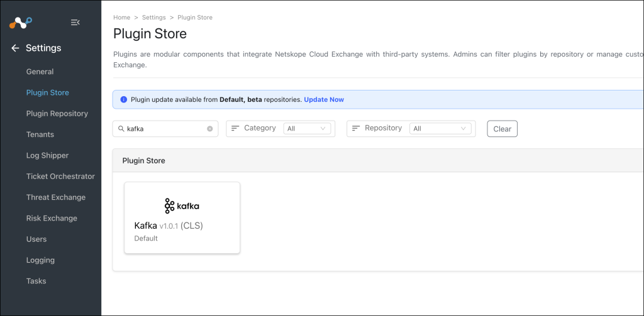Open the Tasks page
This screenshot has width=644, height=316.
pos(36,281)
